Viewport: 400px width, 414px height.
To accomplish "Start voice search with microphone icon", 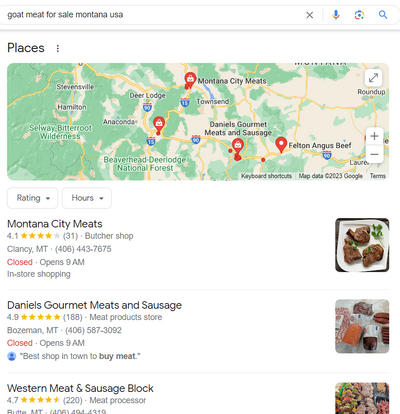I will coord(336,15).
